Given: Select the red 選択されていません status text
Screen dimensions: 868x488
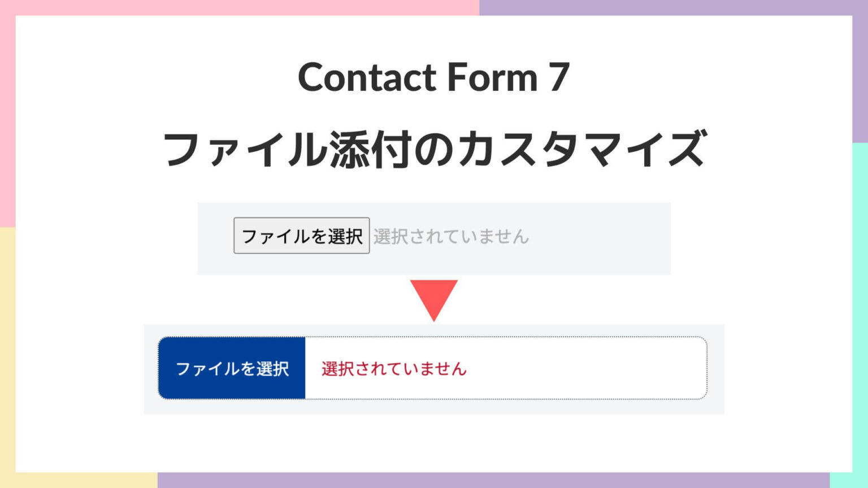Looking at the screenshot, I should (394, 369).
